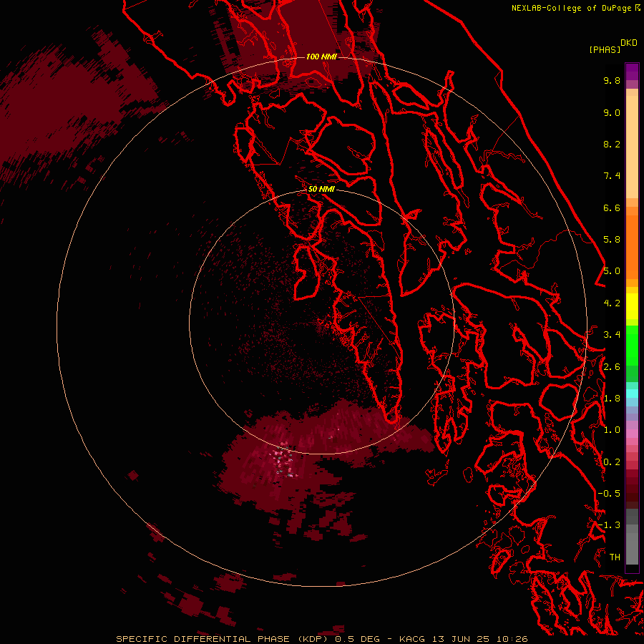Click the 6.6 value on the color scale
The image size is (644, 644).
[x=612, y=208]
